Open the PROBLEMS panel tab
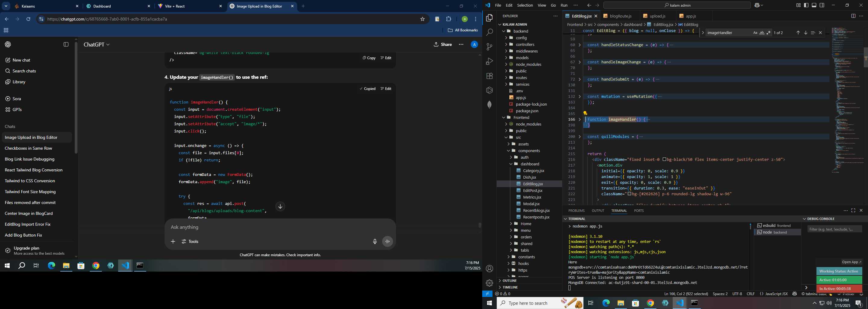The width and height of the screenshot is (868, 309). (x=576, y=211)
